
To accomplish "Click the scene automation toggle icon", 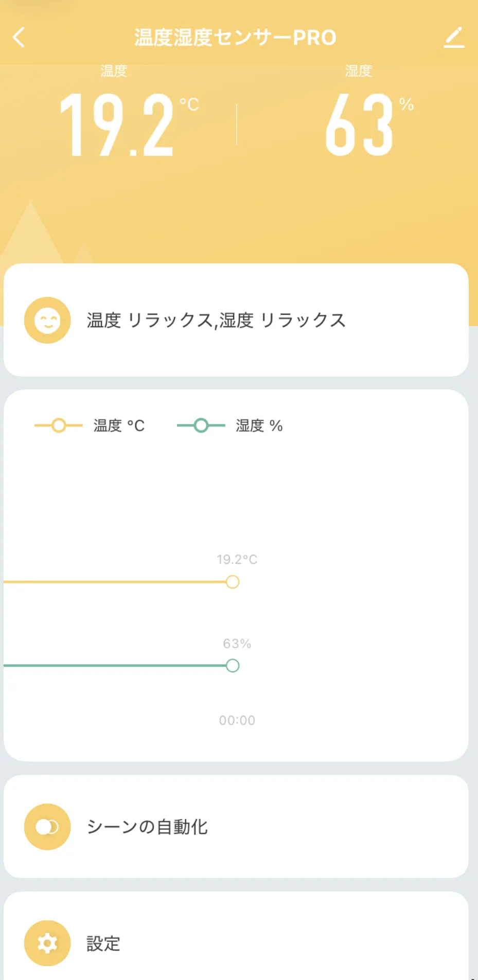I will [47, 827].
